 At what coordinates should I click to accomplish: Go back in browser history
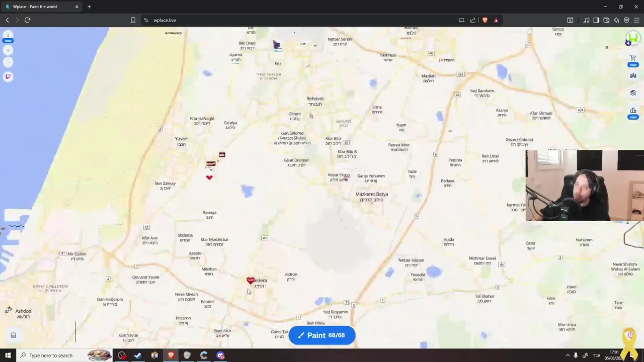[7, 20]
